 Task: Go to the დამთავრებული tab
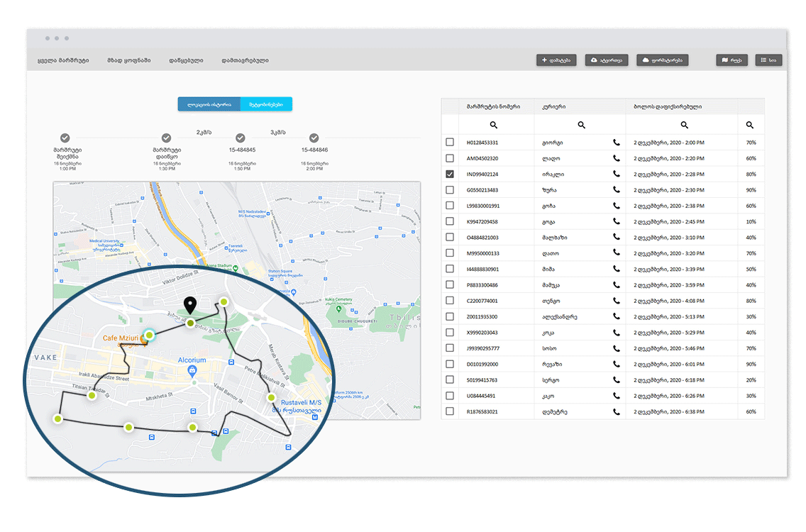245,60
